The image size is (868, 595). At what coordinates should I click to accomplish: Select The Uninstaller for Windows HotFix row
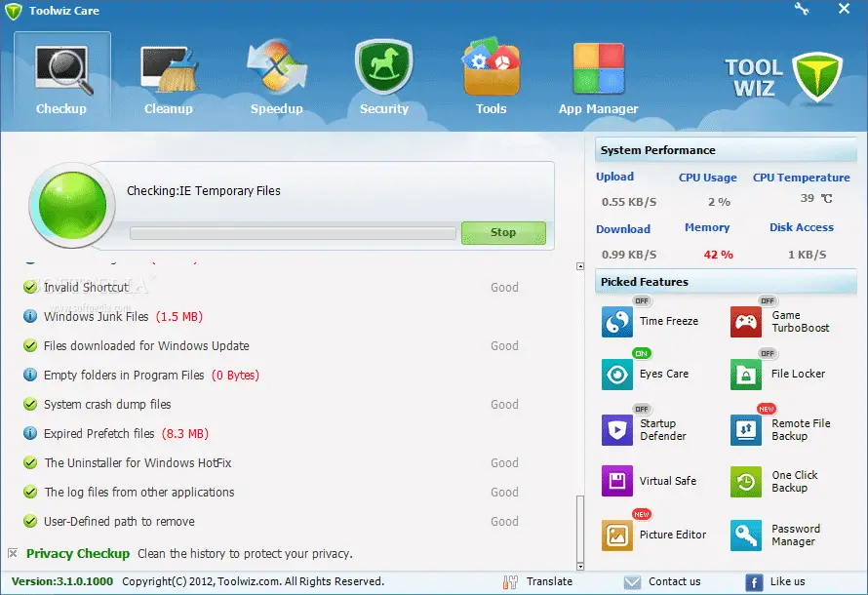point(271,462)
